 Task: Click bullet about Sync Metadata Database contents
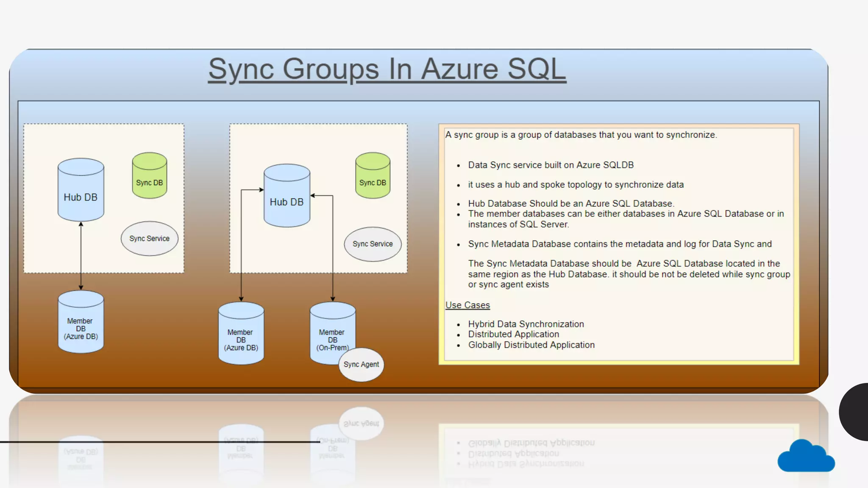point(620,244)
